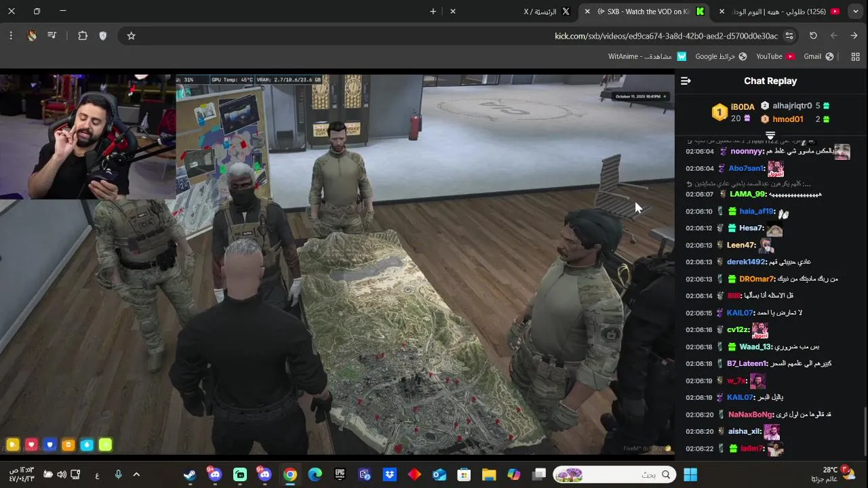The height and width of the screenshot is (488, 868).
Task: Open the media controls icon
Action: 52,36
